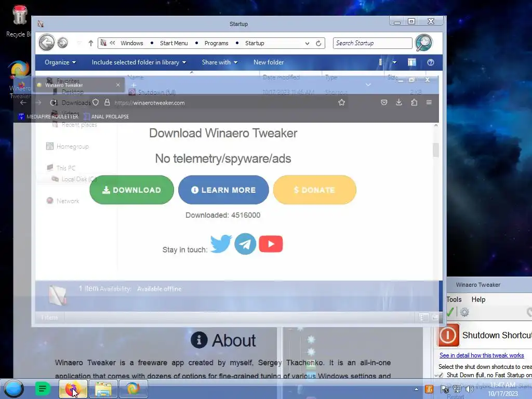Image resolution: width=532 pixels, height=399 pixels.
Task: Open the Help menu in Winaero Tweaker
Action: pos(478,299)
